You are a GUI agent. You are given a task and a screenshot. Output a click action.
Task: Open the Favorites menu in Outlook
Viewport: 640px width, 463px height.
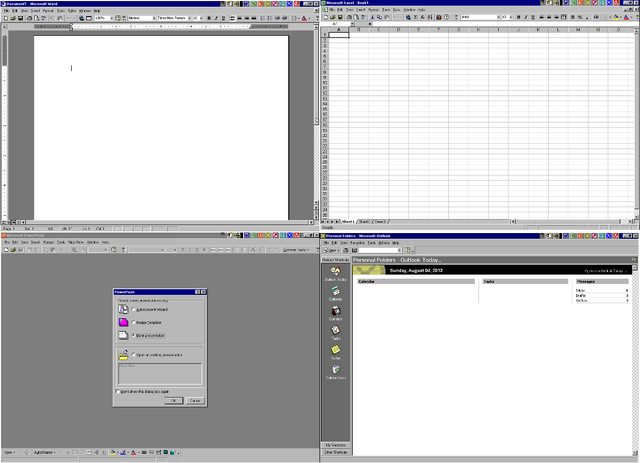(x=358, y=243)
